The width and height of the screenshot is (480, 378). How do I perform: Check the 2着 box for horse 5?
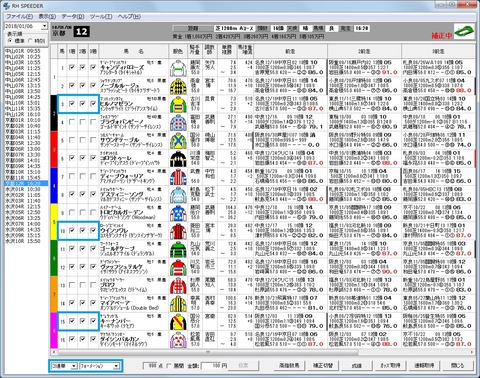(82, 140)
